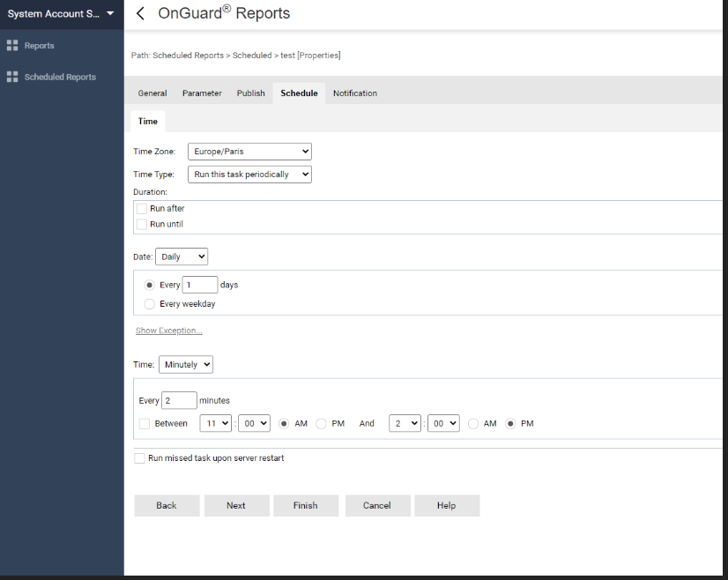The image size is (728, 580).
Task: Select the Every weekday radio option
Action: tap(149, 304)
